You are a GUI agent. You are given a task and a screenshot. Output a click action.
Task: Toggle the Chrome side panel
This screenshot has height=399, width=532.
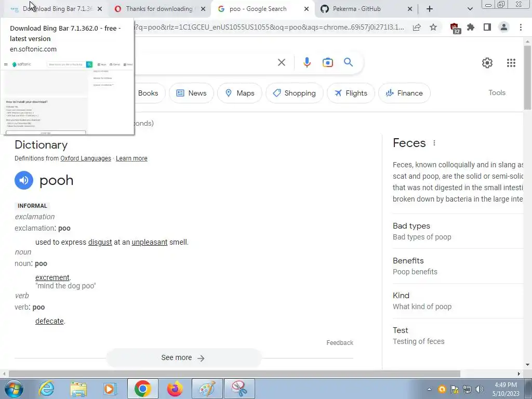(x=487, y=27)
